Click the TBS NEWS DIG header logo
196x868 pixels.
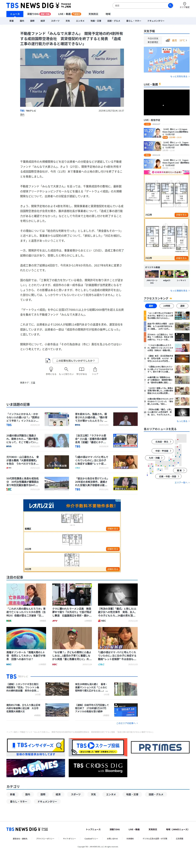tap(38, 5)
